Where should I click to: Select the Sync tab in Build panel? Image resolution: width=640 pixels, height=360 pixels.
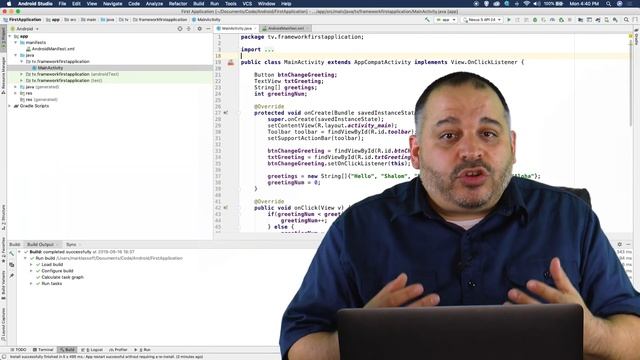click(x=71, y=244)
